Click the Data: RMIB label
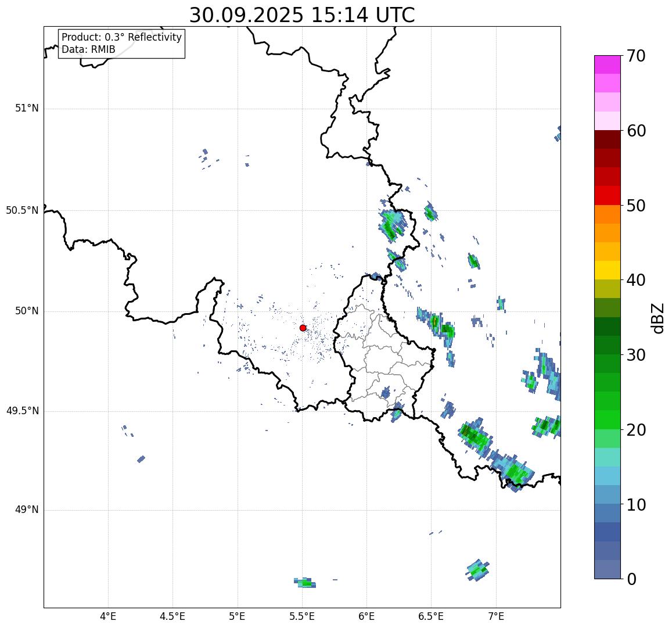 pos(88,50)
